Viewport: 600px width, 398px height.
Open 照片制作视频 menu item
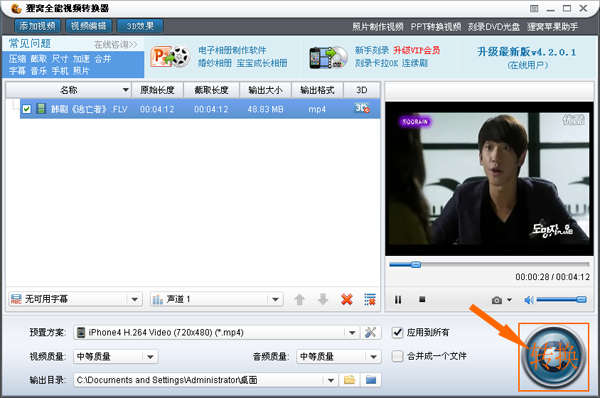pos(378,27)
